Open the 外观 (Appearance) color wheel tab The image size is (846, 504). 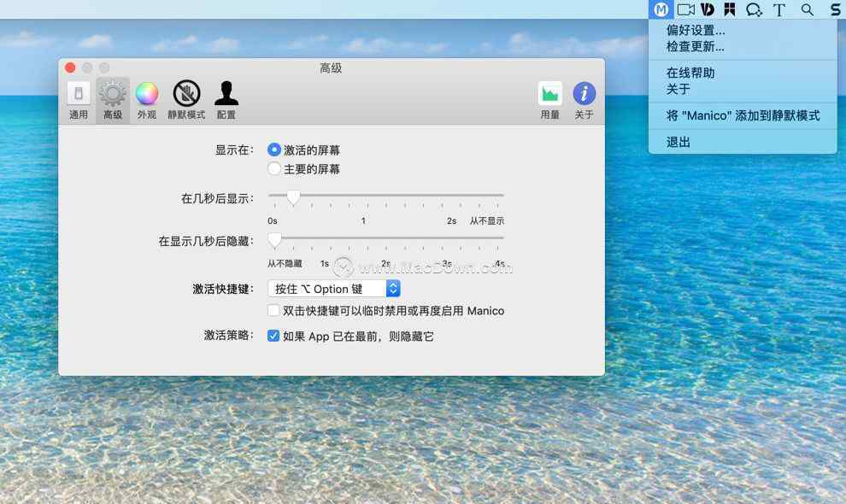pos(147,100)
